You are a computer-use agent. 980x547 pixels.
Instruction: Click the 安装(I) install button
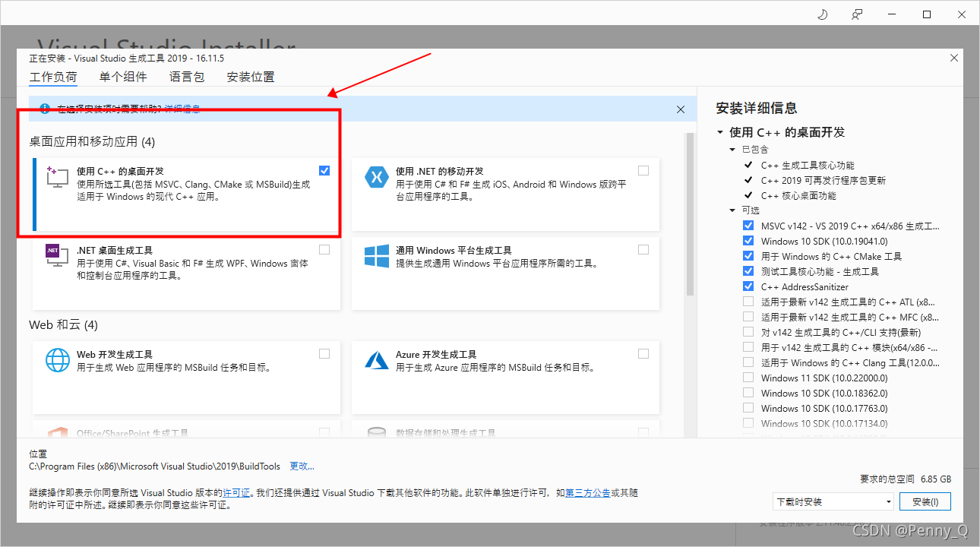click(925, 501)
